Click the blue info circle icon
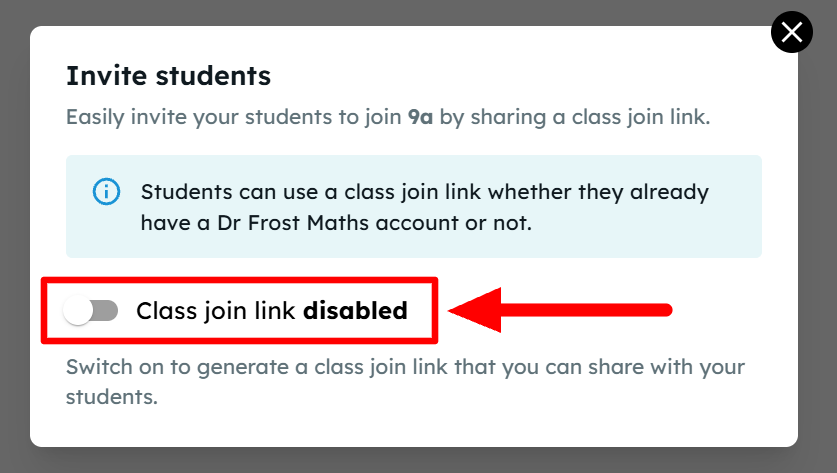The width and height of the screenshot is (837, 473). click(106, 191)
